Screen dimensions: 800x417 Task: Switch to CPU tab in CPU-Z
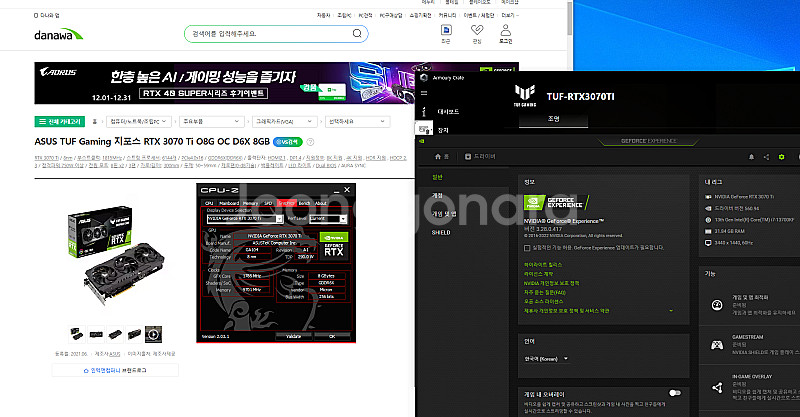(209, 203)
